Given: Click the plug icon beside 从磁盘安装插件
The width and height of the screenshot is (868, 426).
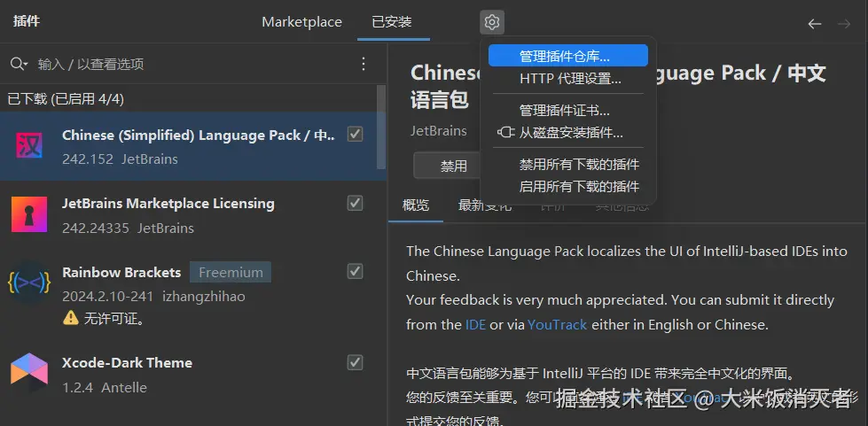Looking at the screenshot, I should [x=505, y=132].
